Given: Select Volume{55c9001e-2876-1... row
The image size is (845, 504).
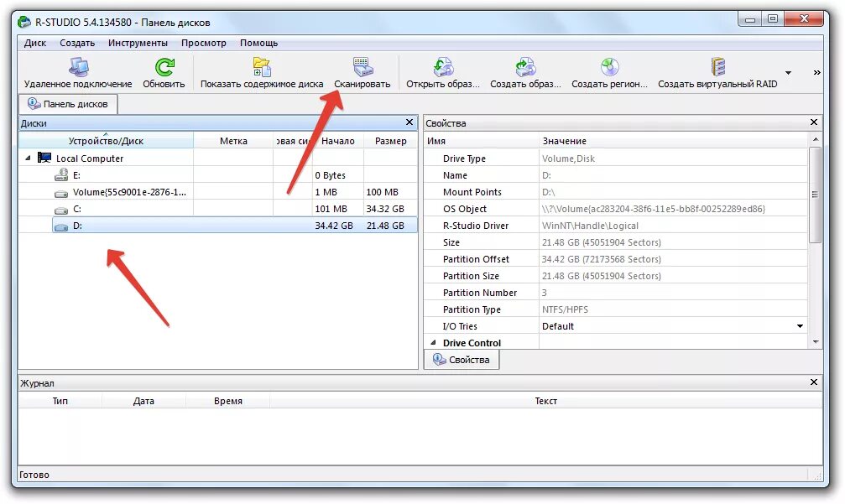Looking at the screenshot, I should click(x=217, y=192).
